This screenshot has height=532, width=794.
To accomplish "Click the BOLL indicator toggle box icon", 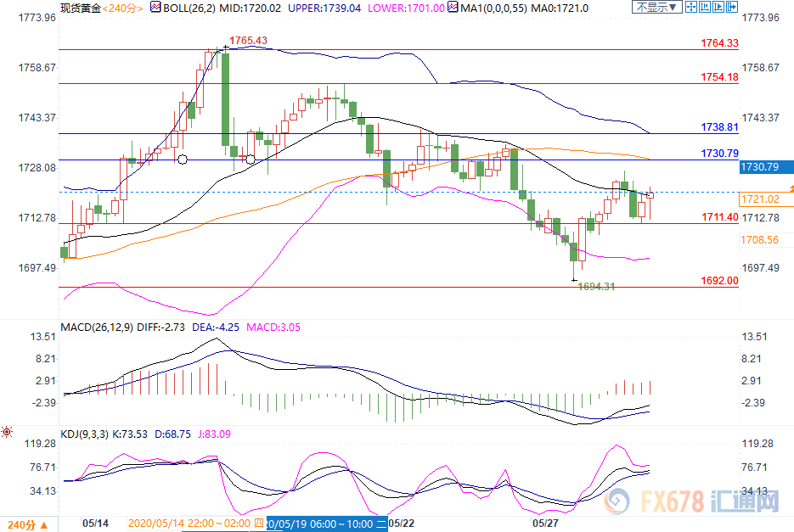I will click(155, 7).
